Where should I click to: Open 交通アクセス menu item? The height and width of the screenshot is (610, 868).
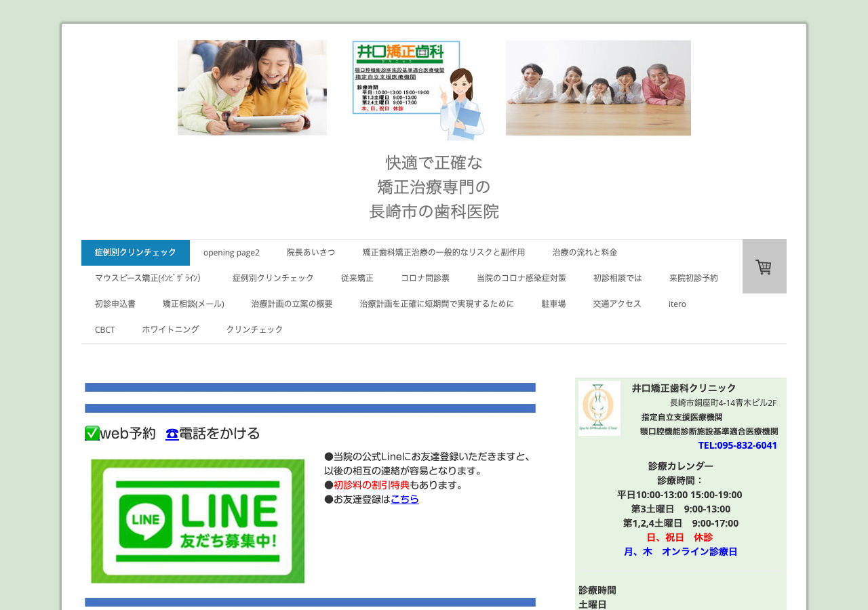pos(617,304)
